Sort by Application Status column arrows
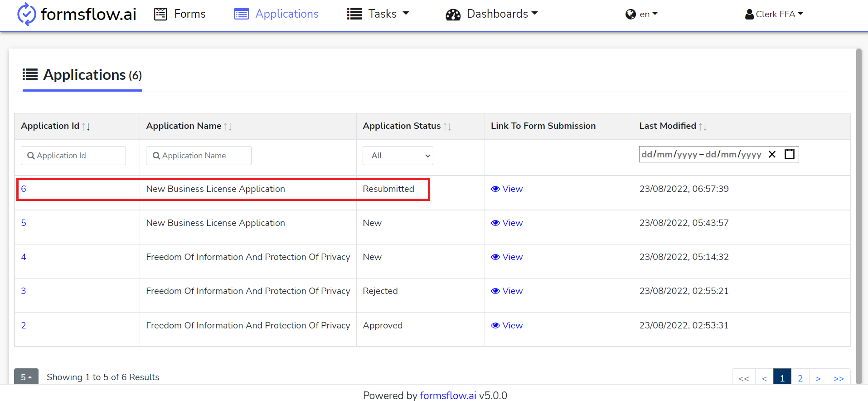Viewport: 868px width, 401px height. 447,127
